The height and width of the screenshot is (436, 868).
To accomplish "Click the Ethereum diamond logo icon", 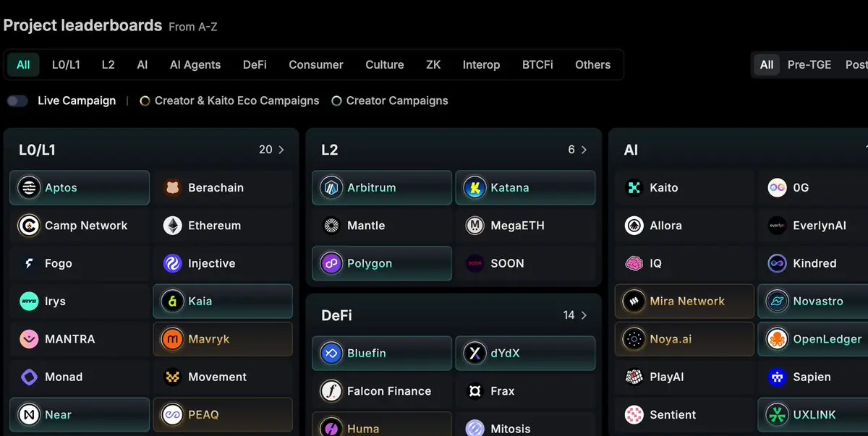I will (x=172, y=226).
